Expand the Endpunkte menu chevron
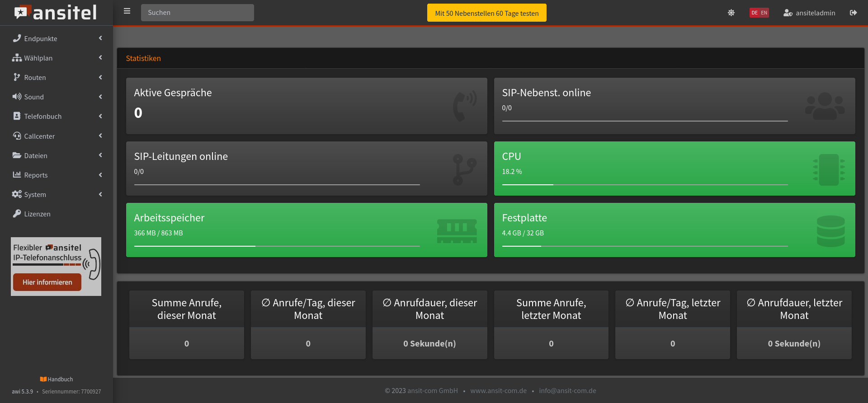The image size is (868, 403). (x=100, y=38)
